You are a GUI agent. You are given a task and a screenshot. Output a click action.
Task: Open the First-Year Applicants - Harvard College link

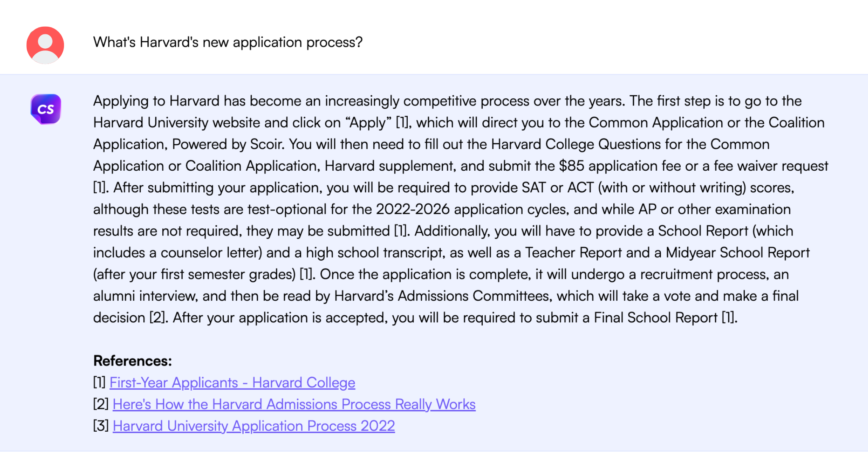click(x=232, y=383)
